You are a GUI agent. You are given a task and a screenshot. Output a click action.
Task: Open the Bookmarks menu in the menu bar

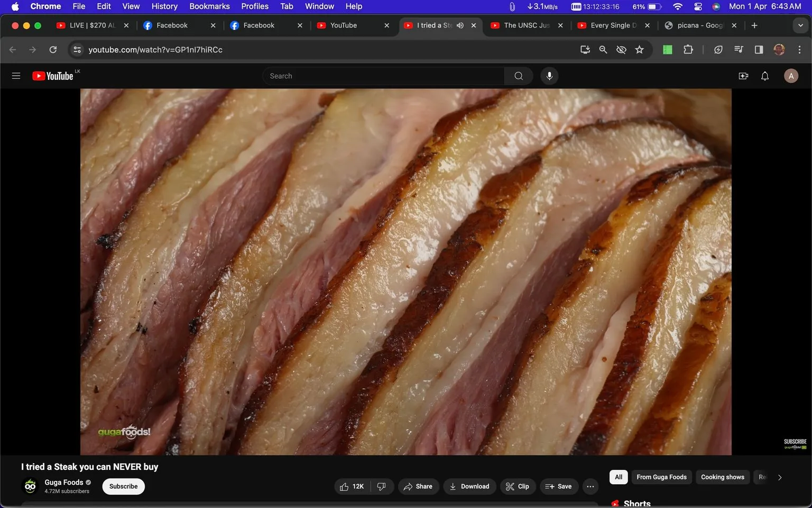pyautogui.click(x=209, y=6)
